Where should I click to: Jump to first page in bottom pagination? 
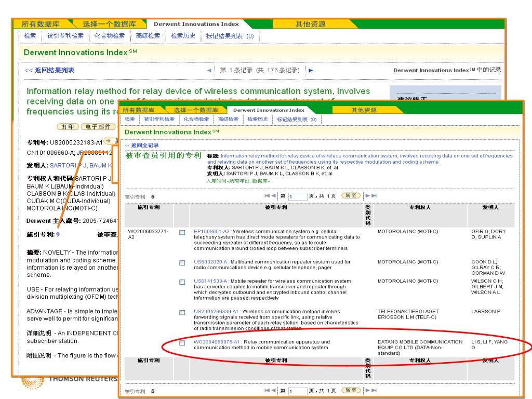tap(267, 391)
